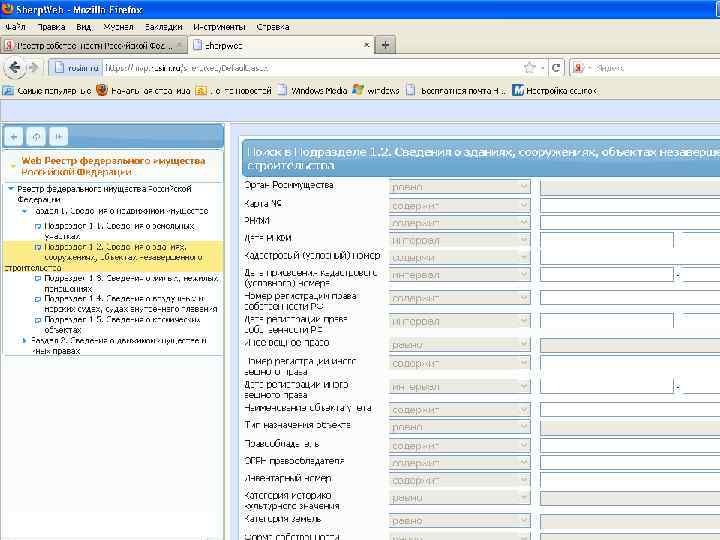Viewport: 720px width, 540px height.
Task: Open condition dropdown for Орган Росимущества
Action: (x=460, y=187)
